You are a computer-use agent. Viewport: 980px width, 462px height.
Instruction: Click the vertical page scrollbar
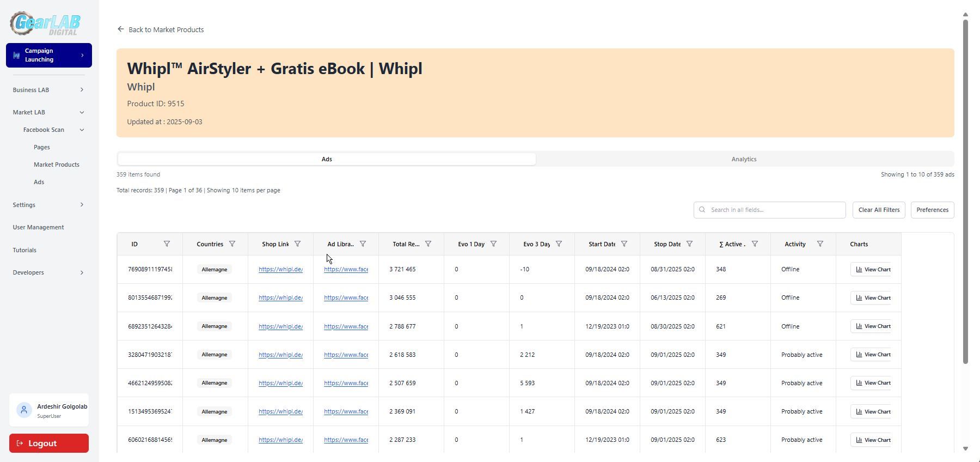[x=965, y=191]
